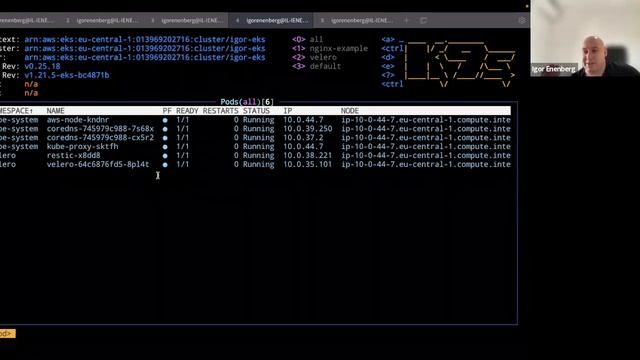Click the port-forward dot for kube-proxy-sktfh
Image resolution: width=640 pixels, height=360 pixels.
[x=165, y=147]
